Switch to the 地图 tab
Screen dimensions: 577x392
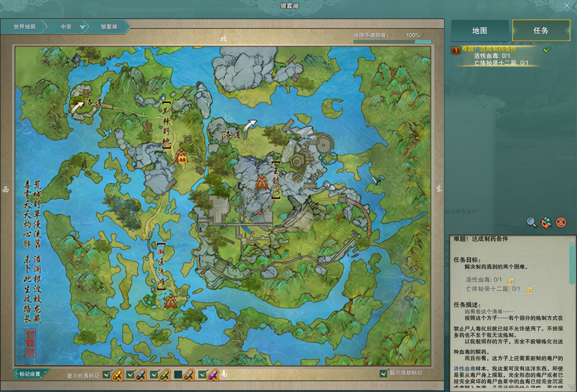[x=480, y=30]
